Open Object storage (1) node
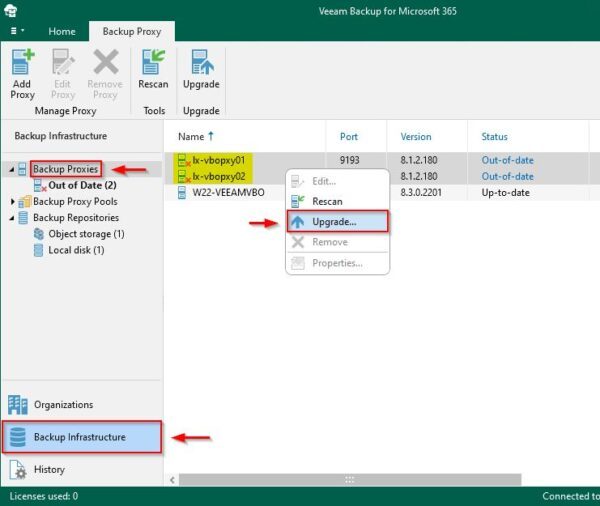 click(86, 234)
